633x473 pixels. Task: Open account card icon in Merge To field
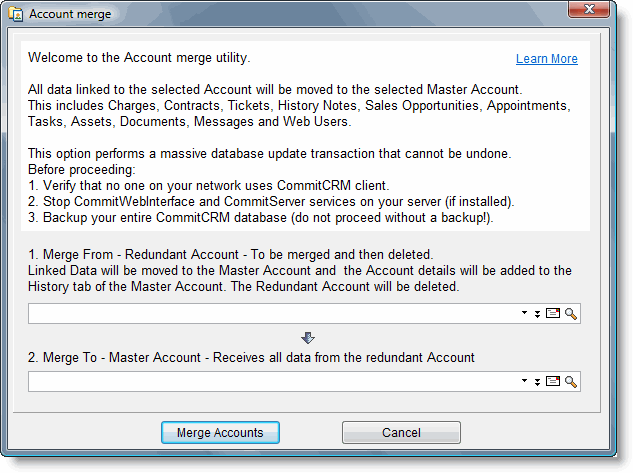pyautogui.click(x=554, y=382)
